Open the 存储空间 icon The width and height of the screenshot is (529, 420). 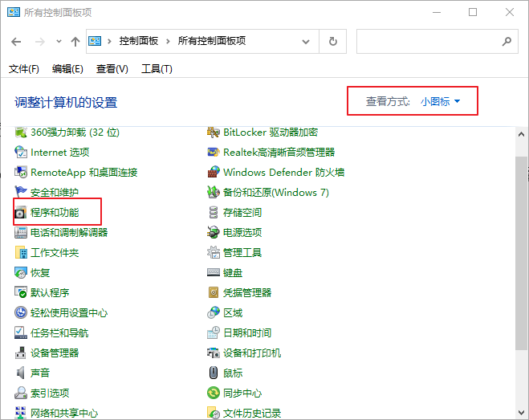(214, 212)
